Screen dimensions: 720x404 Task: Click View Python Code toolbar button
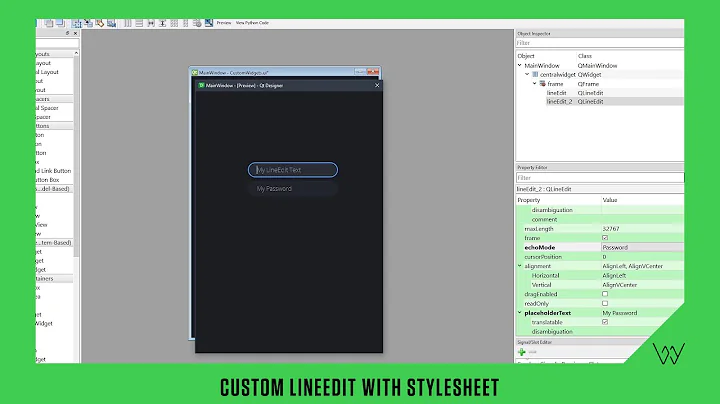click(x=252, y=23)
